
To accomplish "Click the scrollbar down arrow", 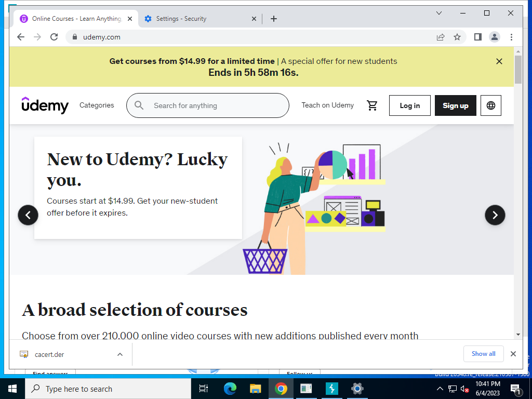I will [518, 335].
